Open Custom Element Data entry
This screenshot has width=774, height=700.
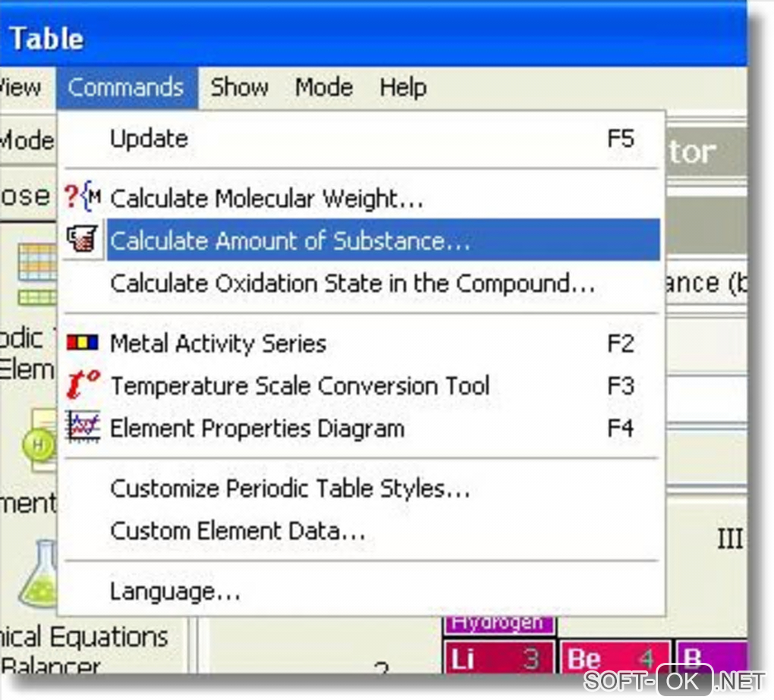(238, 530)
